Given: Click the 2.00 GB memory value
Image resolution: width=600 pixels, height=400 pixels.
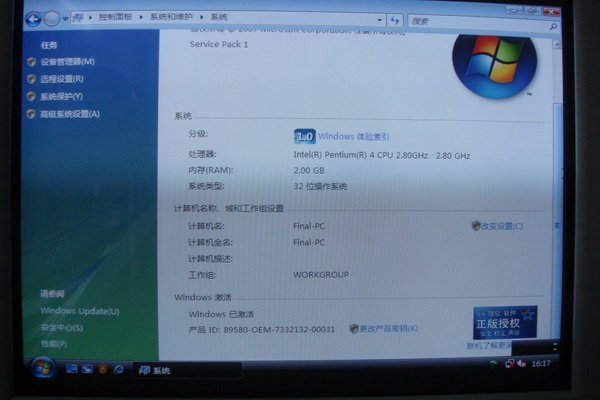Looking at the screenshot, I should pos(309,170).
